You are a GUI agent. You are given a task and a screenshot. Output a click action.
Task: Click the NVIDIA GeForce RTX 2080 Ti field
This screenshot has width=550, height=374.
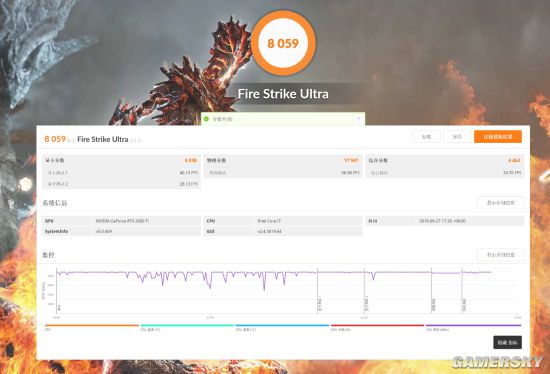[147, 221]
